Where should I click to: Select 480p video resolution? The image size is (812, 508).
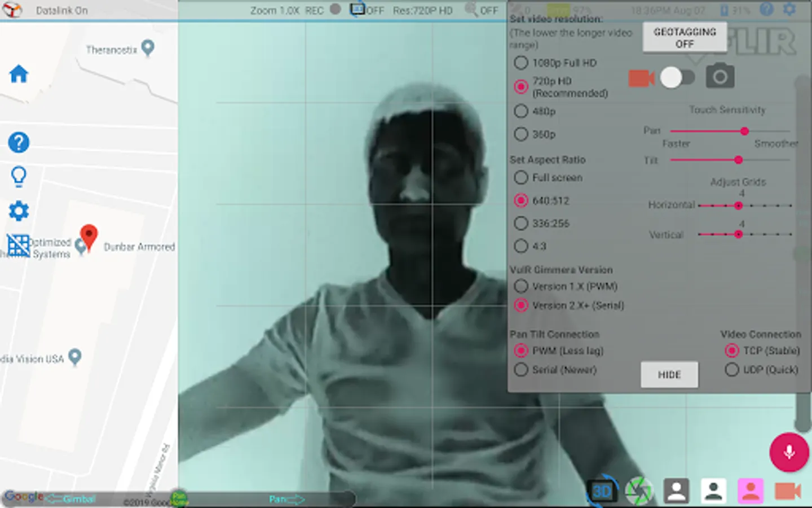click(x=535, y=111)
